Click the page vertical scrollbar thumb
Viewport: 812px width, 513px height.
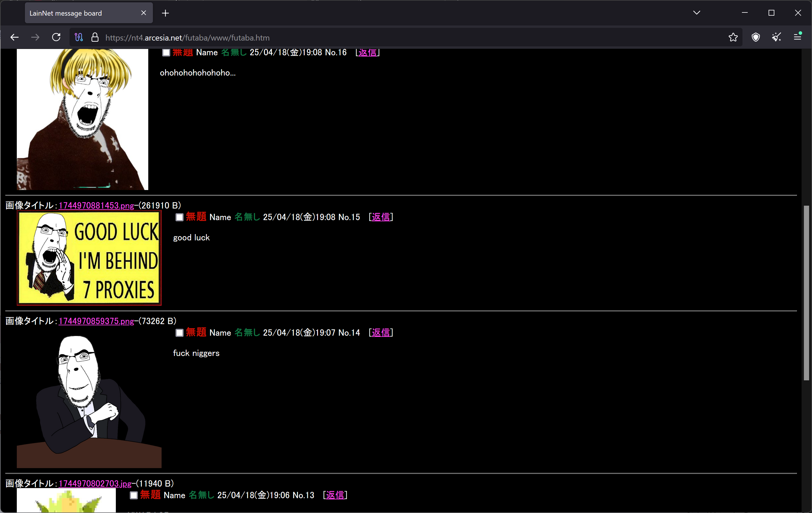point(806,293)
